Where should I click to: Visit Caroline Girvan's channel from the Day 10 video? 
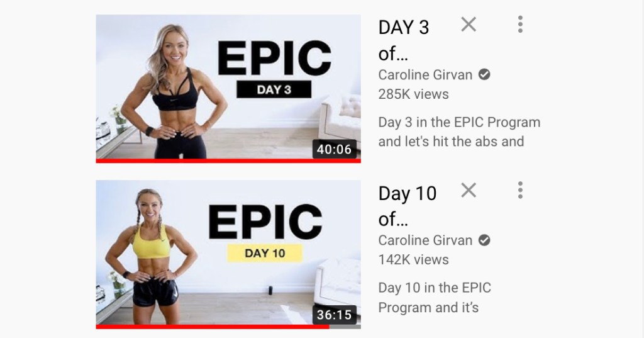pos(425,240)
